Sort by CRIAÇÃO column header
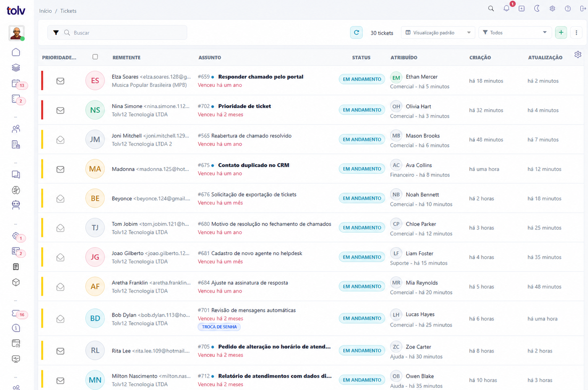Screen dimensions: 588x390 pyautogui.click(x=480, y=58)
